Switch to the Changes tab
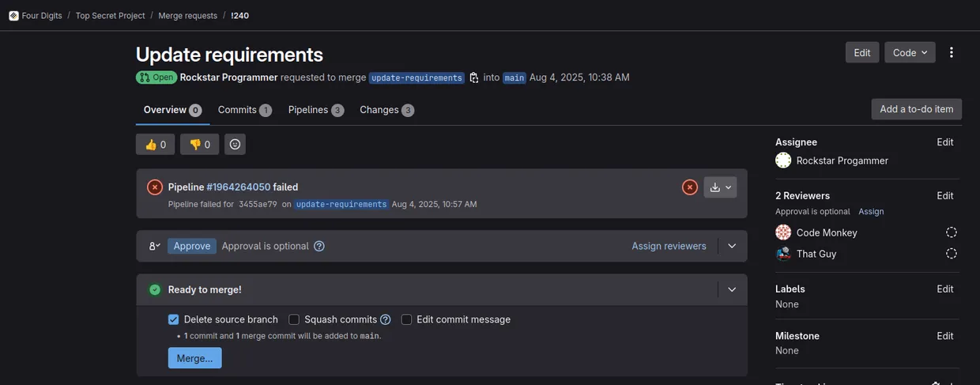This screenshot has height=385, width=980. click(x=386, y=110)
